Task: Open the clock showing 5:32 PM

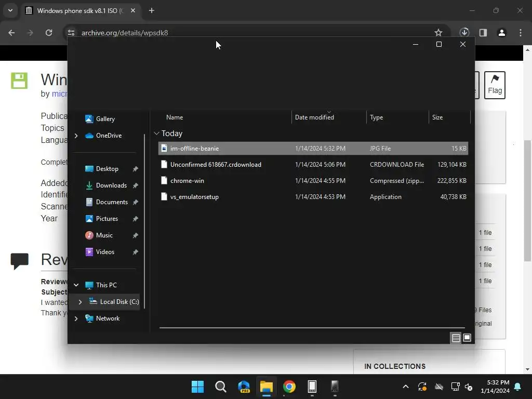Action: click(495, 387)
